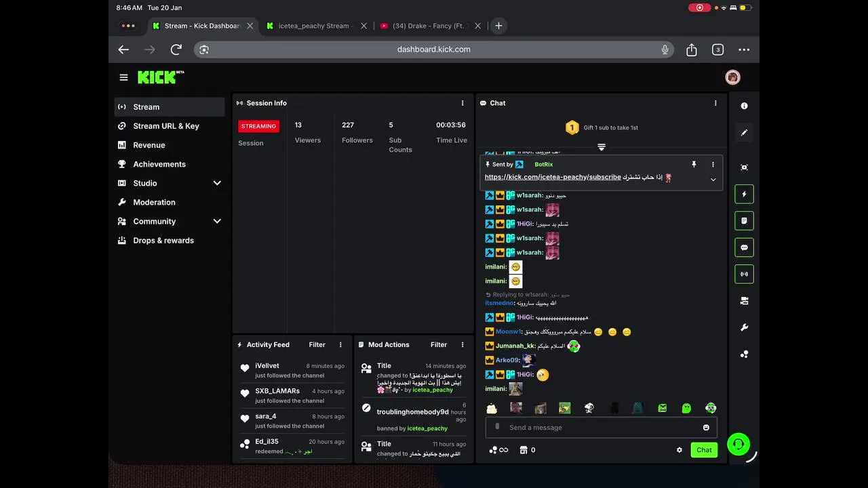Insert the green headphones emote
The height and width of the screenshot is (488, 868).
[x=711, y=408]
